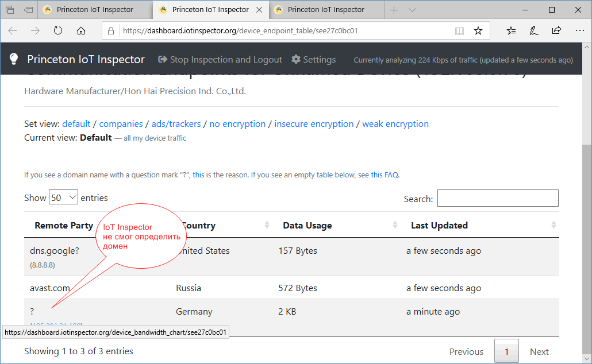This screenshot has width=592, height=364.
Task: Close the active Princeton IoT Inspector tab
Action: tap(259, 10)
